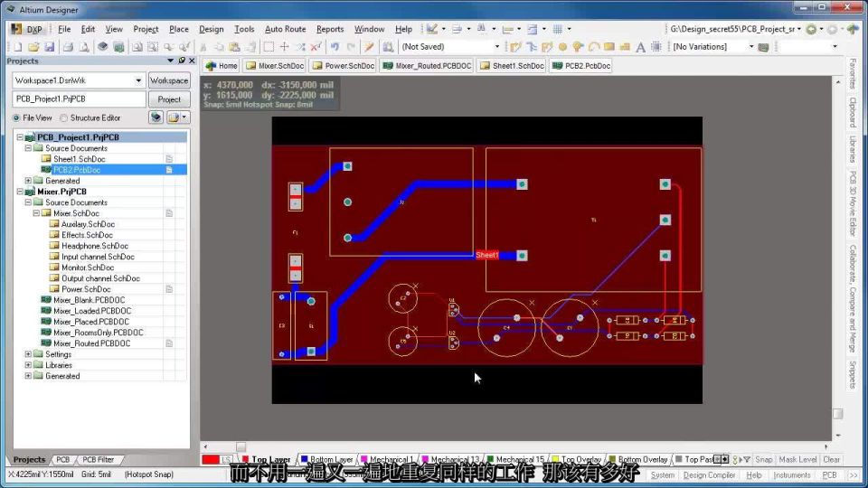This screenshot has width=868, height=488.
Task: Navigate back with the green arrow icon
Action: pos(812,29)
